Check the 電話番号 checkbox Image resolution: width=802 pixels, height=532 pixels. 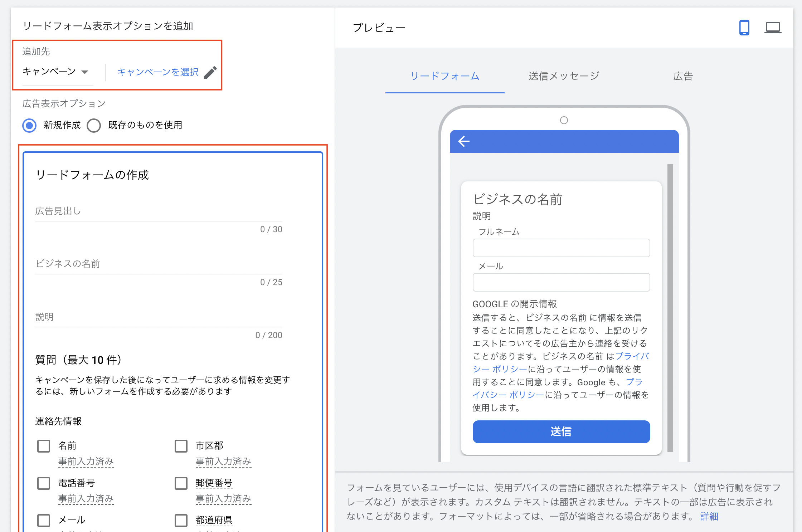pos(44,483)
